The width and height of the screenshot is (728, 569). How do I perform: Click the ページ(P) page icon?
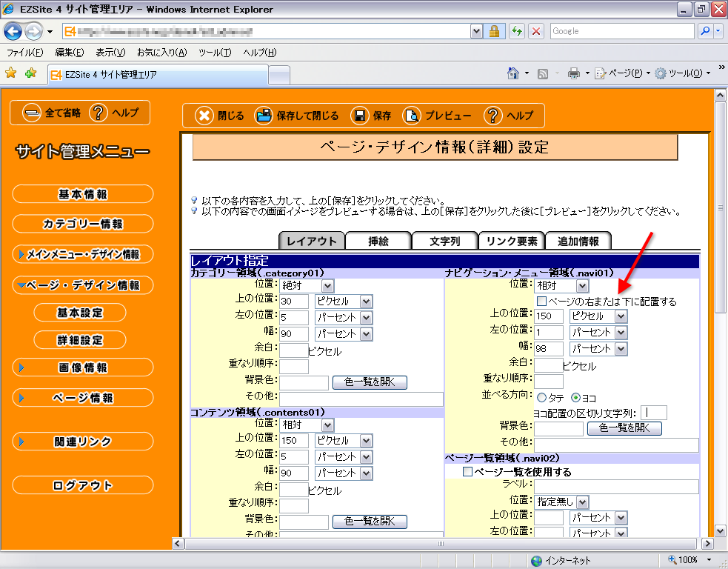coord(601,73)
